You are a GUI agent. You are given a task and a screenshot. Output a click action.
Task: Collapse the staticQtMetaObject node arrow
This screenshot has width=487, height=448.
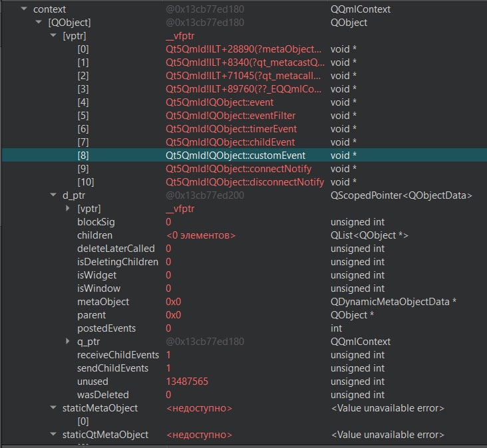[x=53, y=434]
